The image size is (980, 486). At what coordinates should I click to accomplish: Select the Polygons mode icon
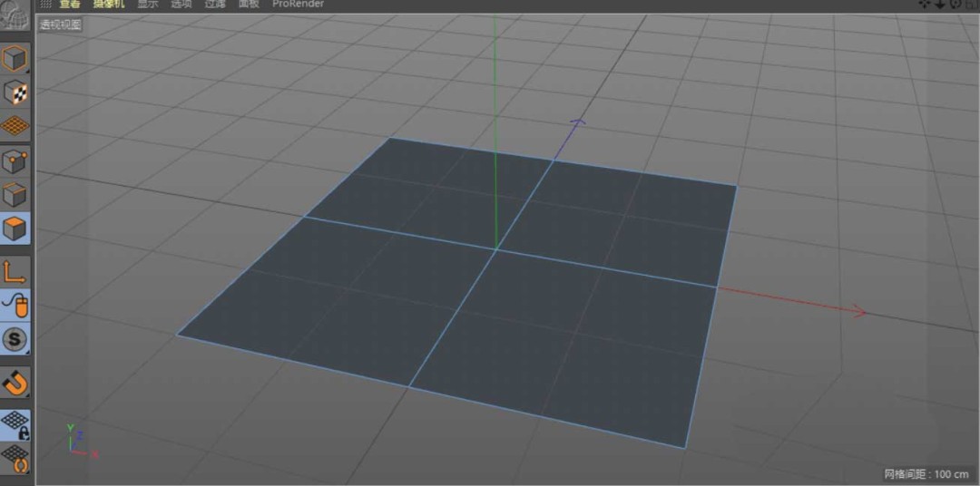pos(15,228)
